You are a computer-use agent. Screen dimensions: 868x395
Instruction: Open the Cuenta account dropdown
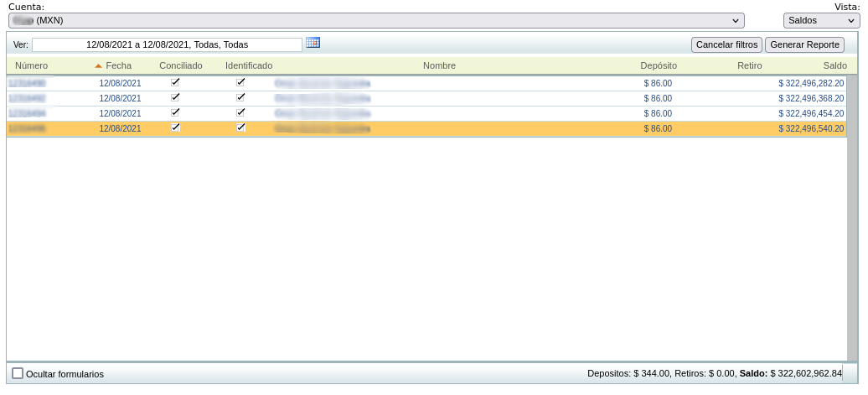376,20
